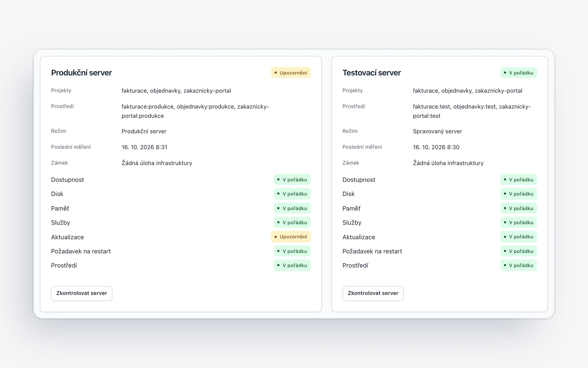Click Zkontrolovat server button for Testovací server
This screenshot has width=588, height=368.
click(373, 293)
